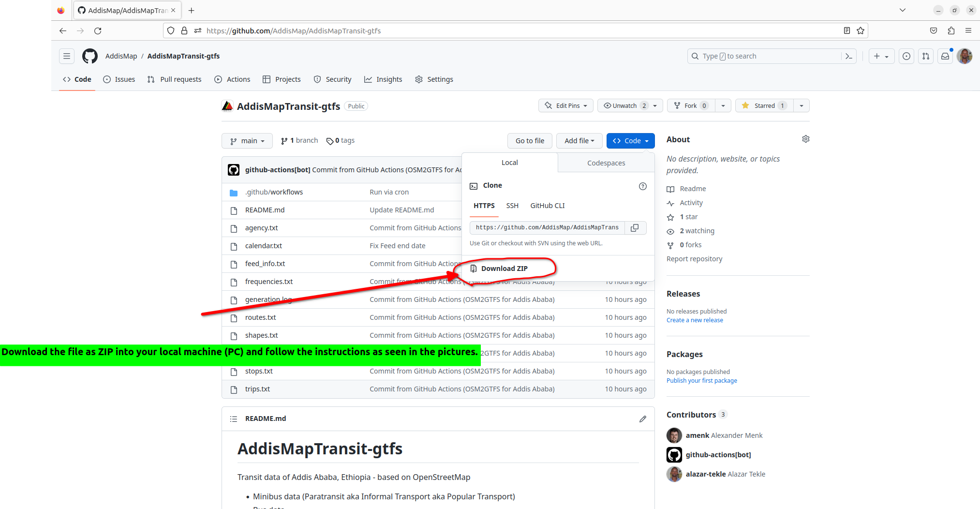
Task: Open the command palette terminal icon
Action: 849,56
